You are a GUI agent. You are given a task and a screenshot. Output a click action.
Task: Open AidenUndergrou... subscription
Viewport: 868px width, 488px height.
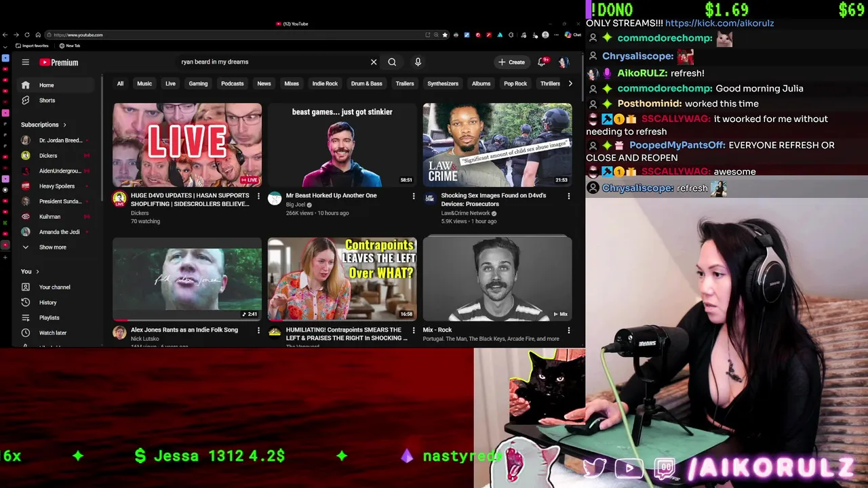(57, 171)
